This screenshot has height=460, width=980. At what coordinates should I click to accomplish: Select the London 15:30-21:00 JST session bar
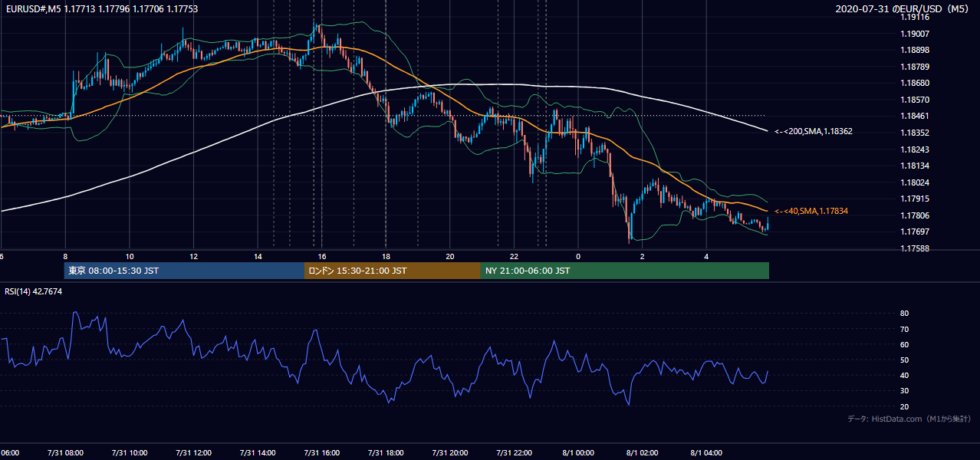(x=393, y=271)
